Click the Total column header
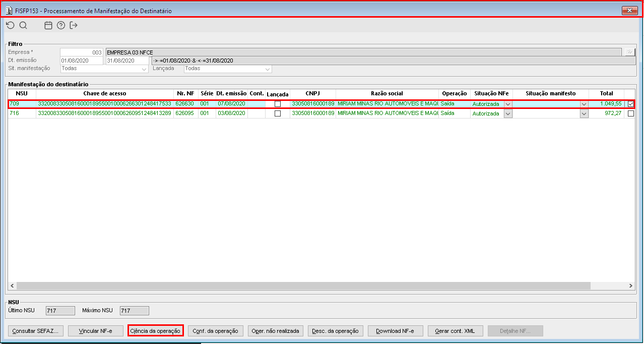644x344 pixels. pyautogui.click(x=607, y=94)
